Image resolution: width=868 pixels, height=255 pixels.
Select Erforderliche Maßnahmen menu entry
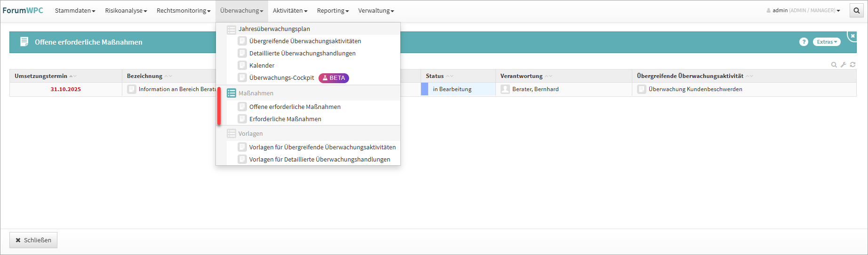285,119
